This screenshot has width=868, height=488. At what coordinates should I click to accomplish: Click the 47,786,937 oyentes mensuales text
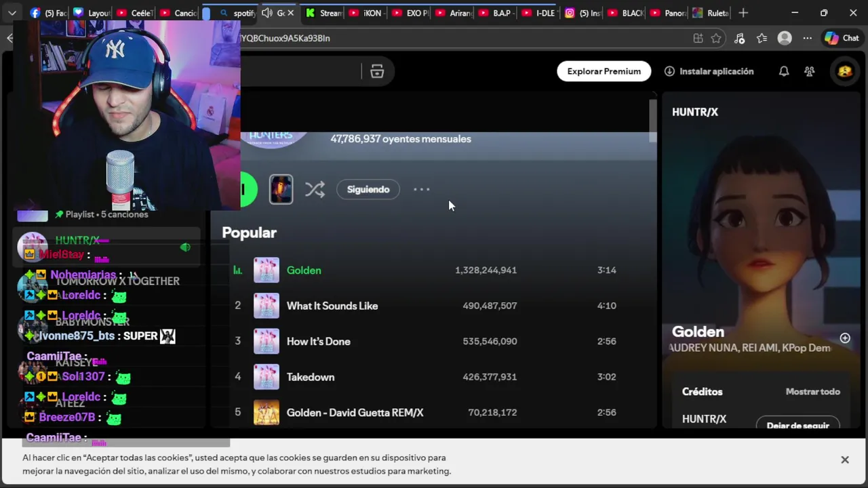pos(401,139)
